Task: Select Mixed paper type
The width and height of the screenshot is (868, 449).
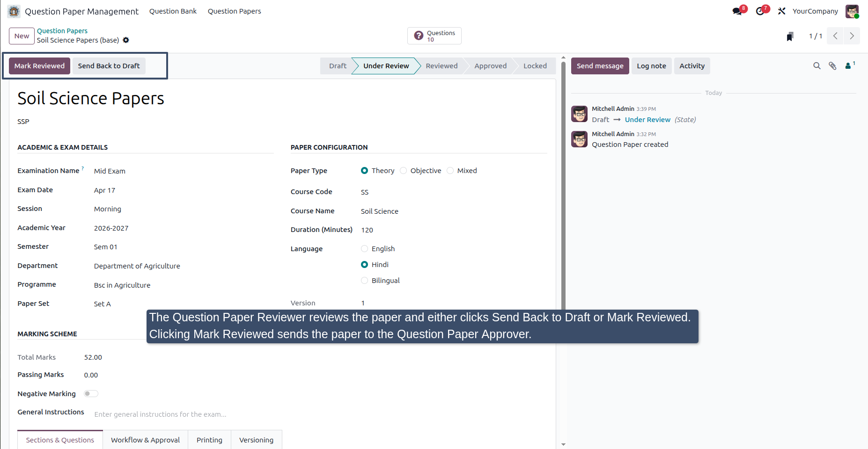Action: point(450,171)
